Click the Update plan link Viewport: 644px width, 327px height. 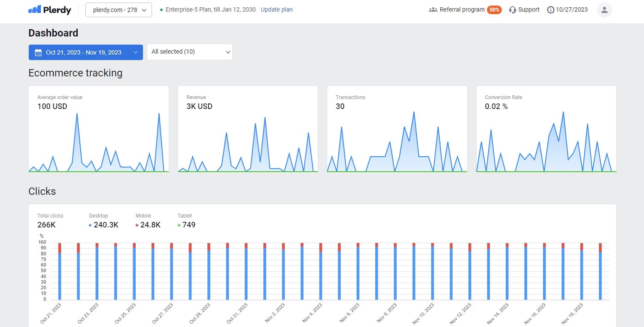(x=276, y=9)
